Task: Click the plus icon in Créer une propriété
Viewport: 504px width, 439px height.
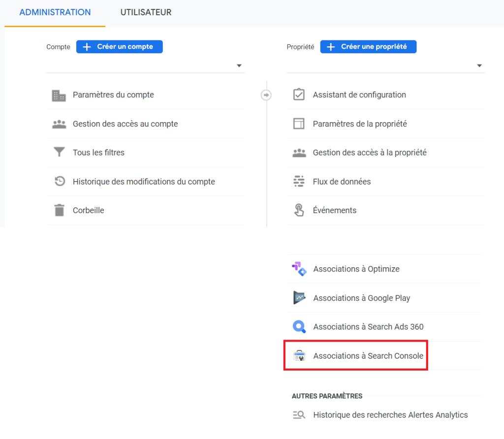Action: [331, 47]
